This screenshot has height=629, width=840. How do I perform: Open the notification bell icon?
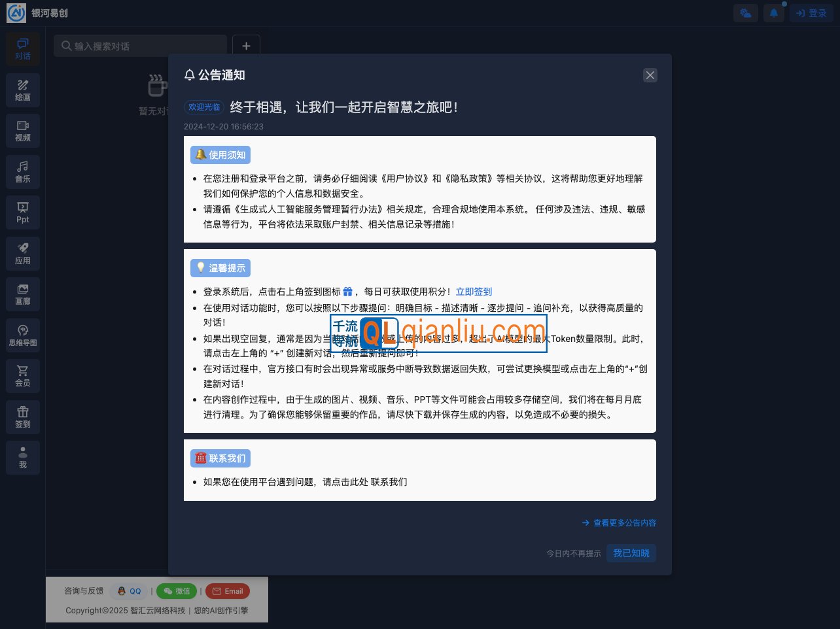tap(774, 12)
